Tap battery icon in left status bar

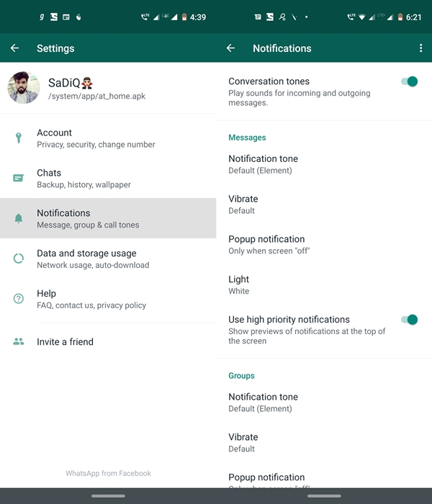[x=184, y=17]
